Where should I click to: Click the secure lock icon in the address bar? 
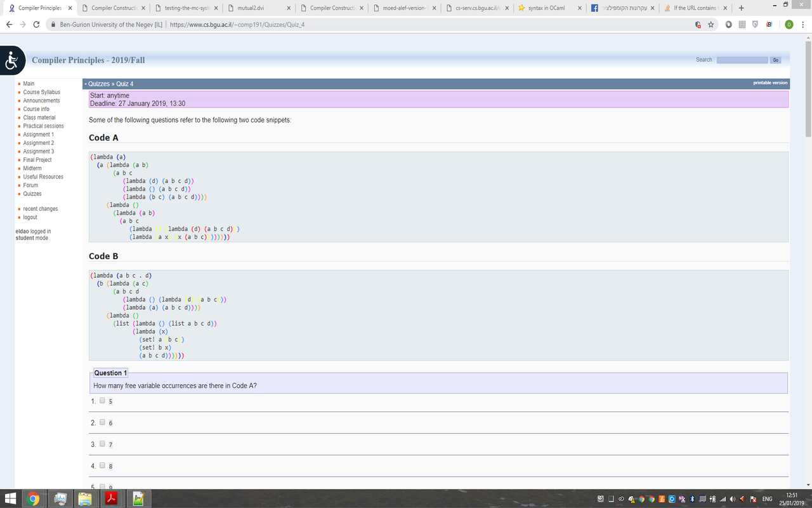[x=54, y=25]
